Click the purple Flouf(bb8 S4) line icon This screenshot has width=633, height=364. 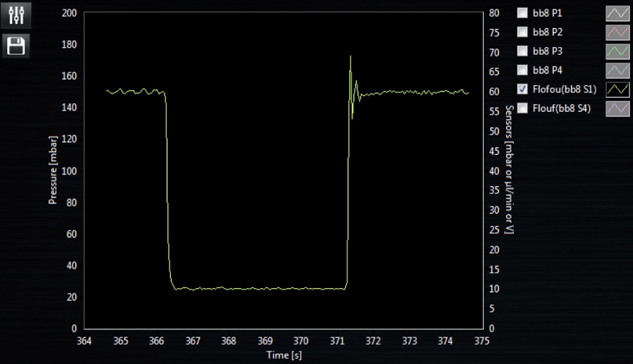pos(616,108)
